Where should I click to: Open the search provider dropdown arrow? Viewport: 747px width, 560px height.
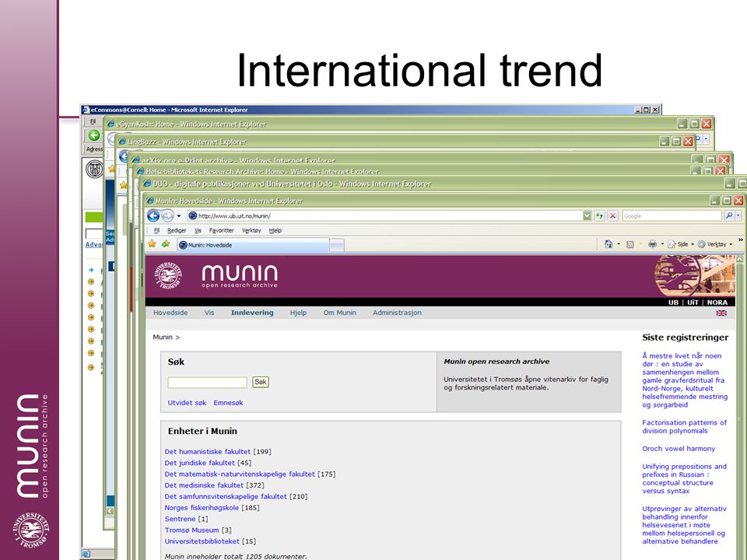(x=738, y=215)
